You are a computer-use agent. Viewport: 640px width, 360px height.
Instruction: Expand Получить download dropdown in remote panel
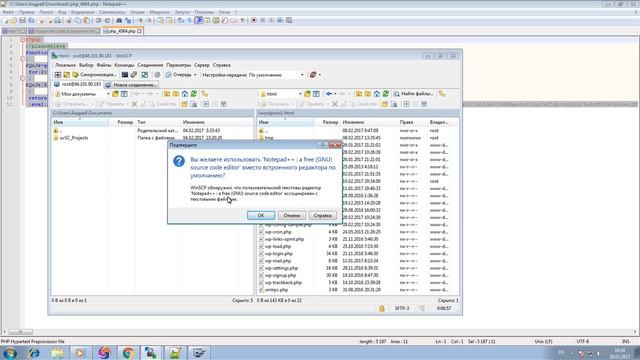(292, 104)
